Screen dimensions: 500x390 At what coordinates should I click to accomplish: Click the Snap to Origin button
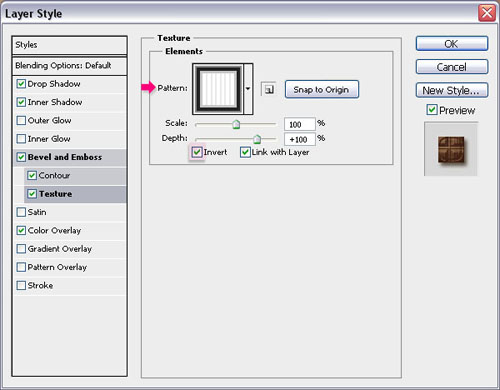[x=322, y=89]
